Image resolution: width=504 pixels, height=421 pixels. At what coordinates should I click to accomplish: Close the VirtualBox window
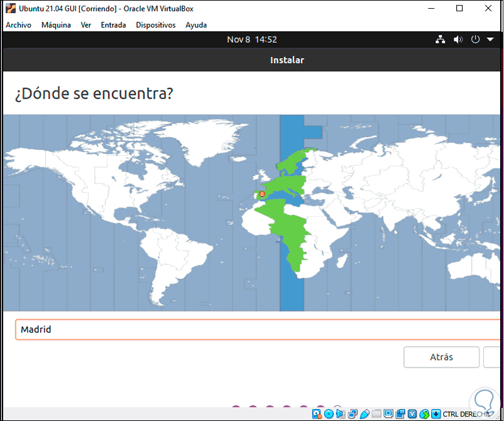tap(488, 8)
